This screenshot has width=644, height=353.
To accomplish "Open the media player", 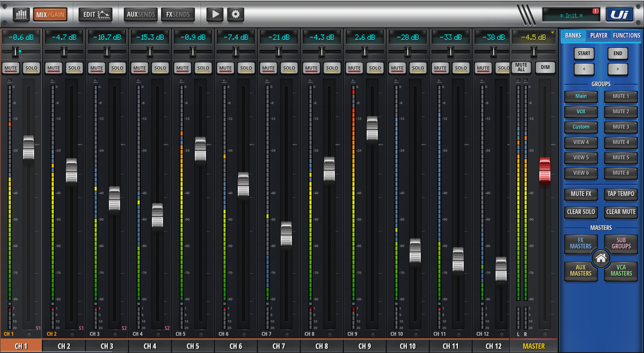I will click(x=214, y=14).
